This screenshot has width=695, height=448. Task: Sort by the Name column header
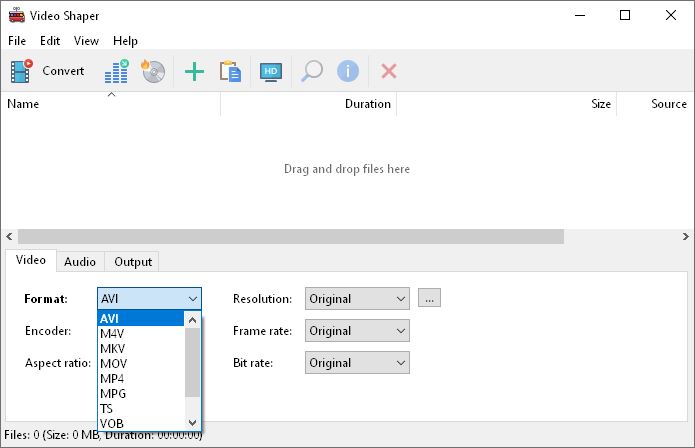pyautogui.click(x=110, y=104)
